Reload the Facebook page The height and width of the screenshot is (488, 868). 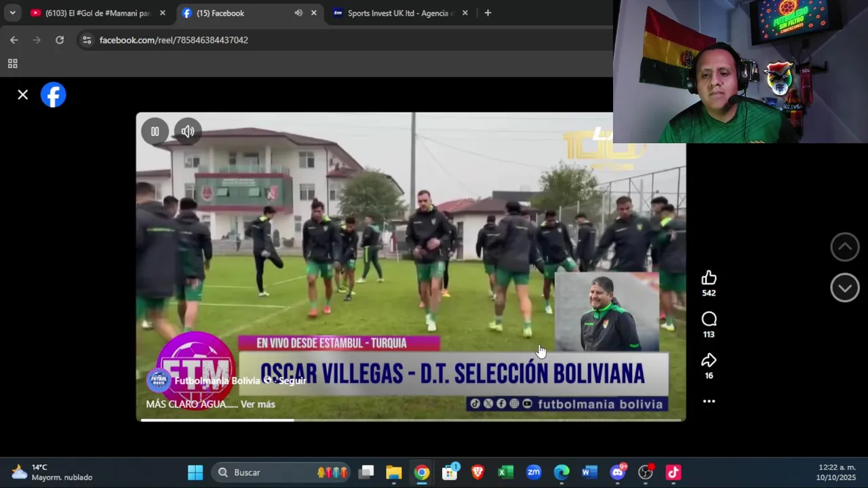(60, 40)
